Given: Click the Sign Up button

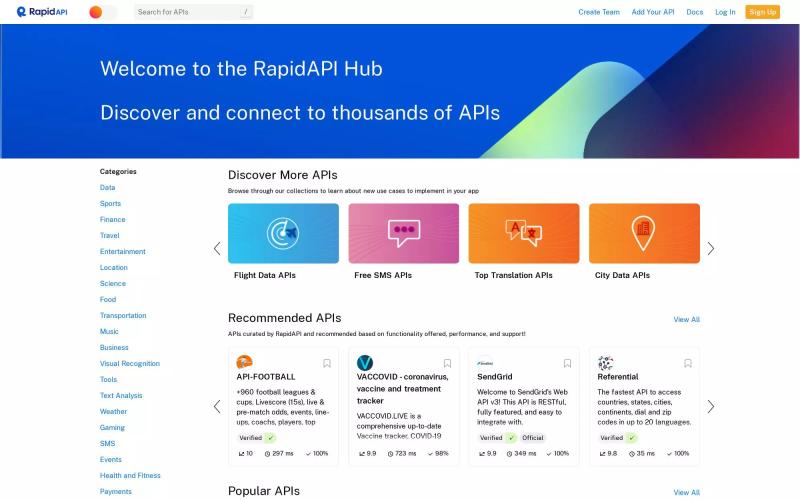Looking at the screenshot, I should 762,12.
